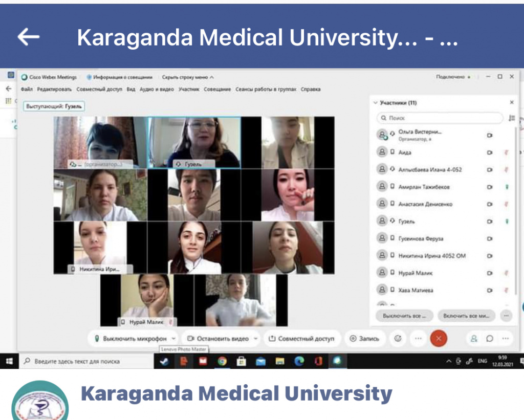The height and width of the screenshot is (420, 524).
Task: Click the Информация о совещании icon
Action: pos(89,77)
